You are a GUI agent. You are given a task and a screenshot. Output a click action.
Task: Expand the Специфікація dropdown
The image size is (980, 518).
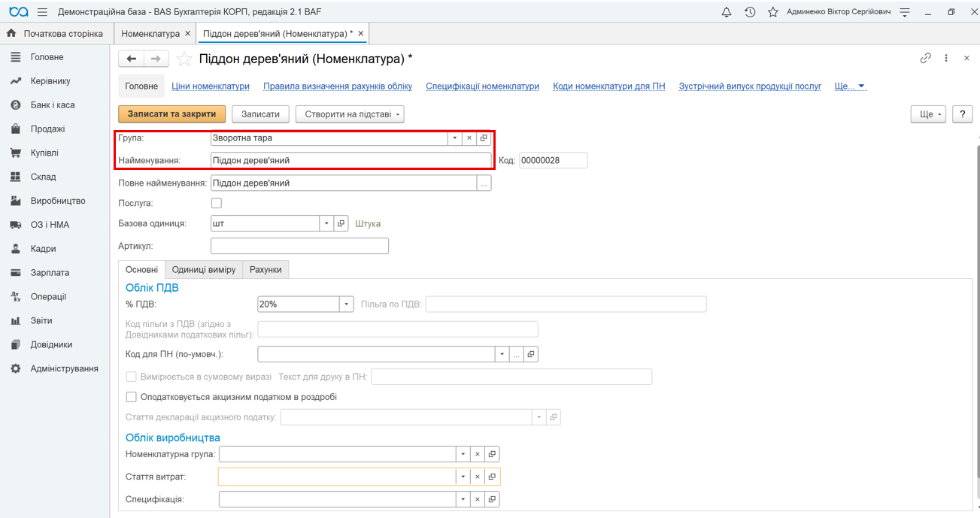click(x=463, y=499)
